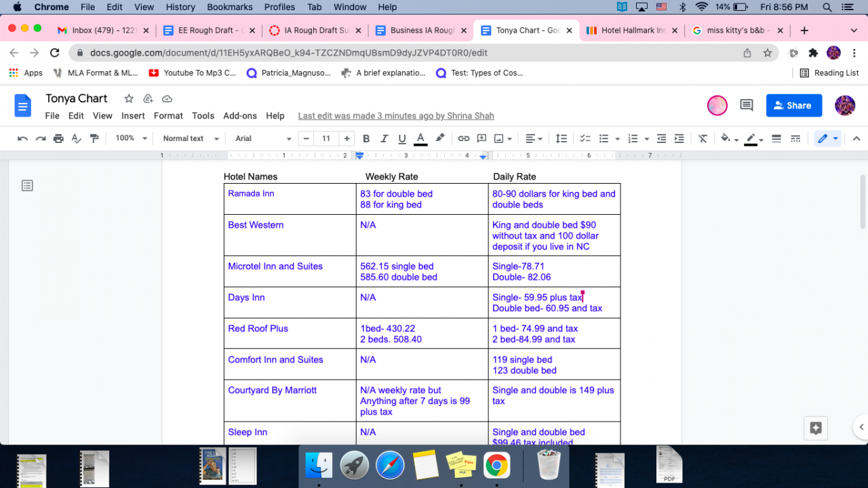Reload the page in Chrome
Screen dimensions: 868x488
55,53
